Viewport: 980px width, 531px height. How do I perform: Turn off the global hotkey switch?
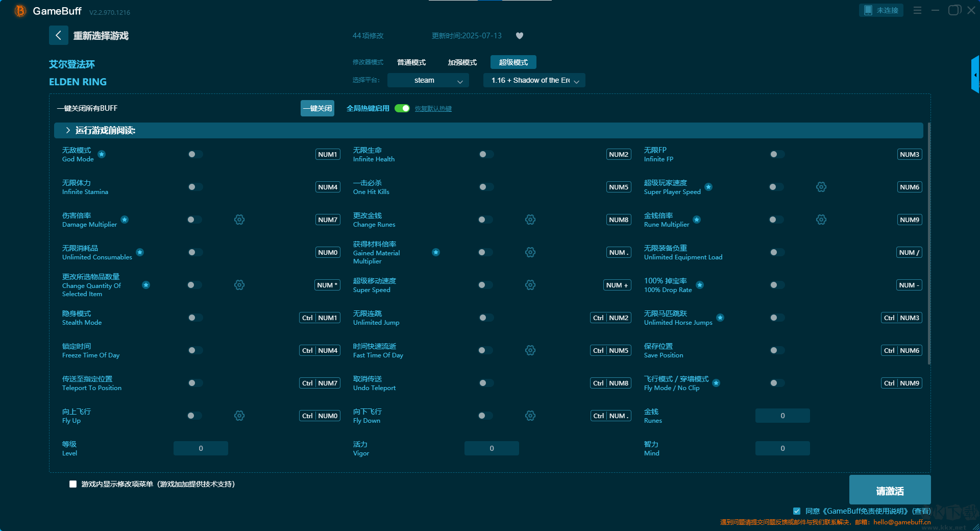402,108
